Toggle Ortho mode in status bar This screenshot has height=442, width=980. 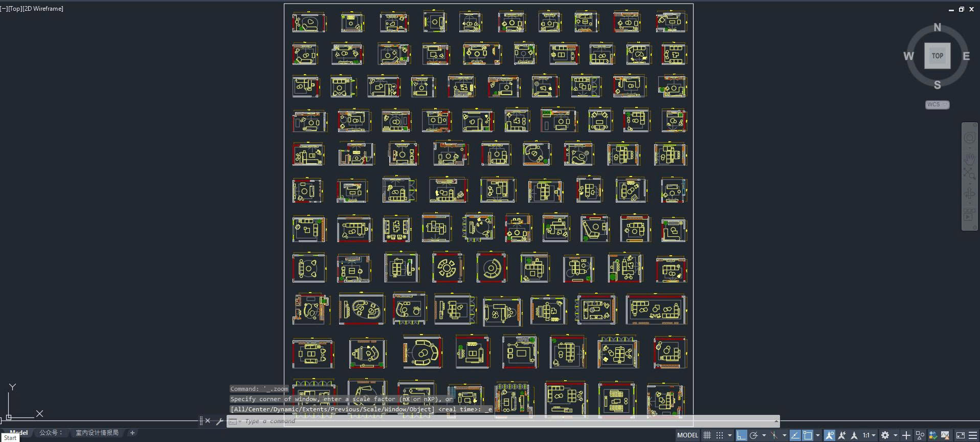click(x=741, y=435)
